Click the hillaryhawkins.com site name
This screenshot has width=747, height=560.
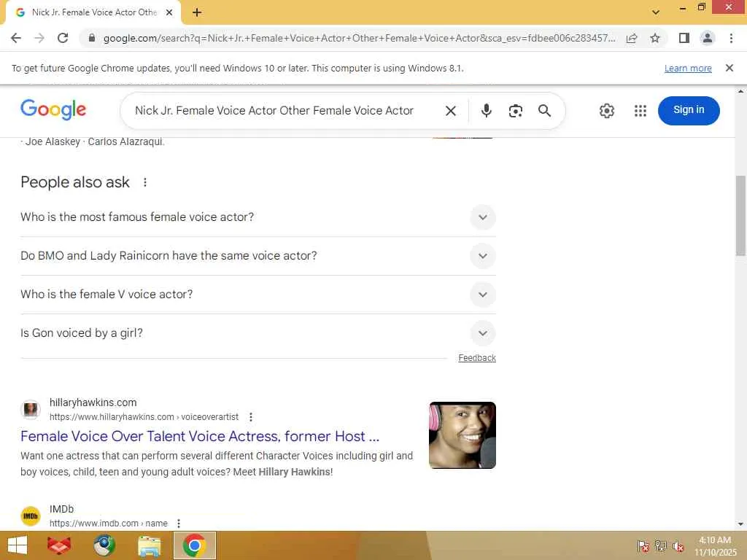coord(93,402)
